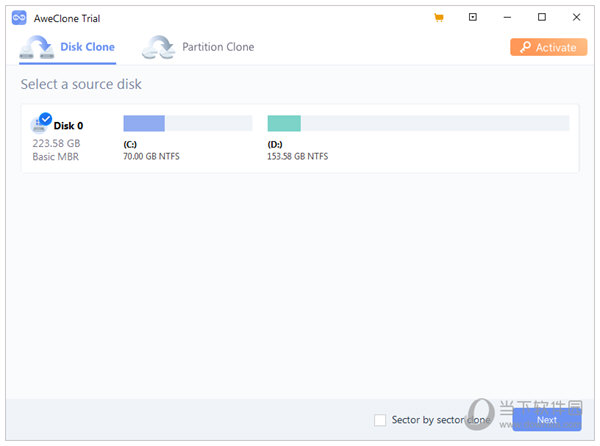Image resolution: width=600 pixels, height=446 pixels.
Task: Click the AweClone Trial window title
Action: (67, 18)
